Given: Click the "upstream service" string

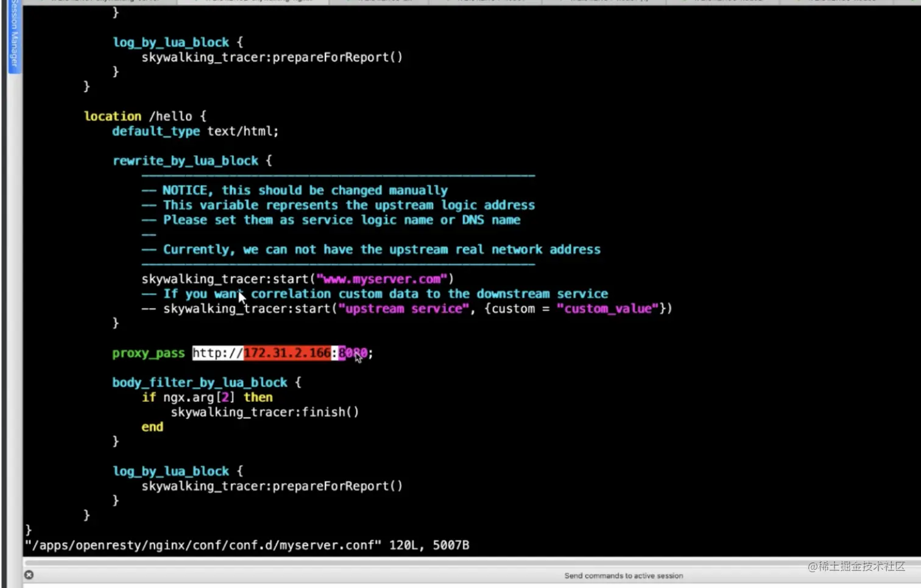Looking at the screenshot, I should [403, 309].
